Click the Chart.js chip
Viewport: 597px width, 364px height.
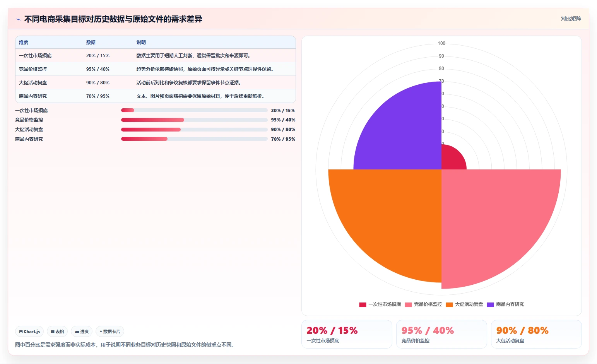pyautogui.click(x=29, y=332)
